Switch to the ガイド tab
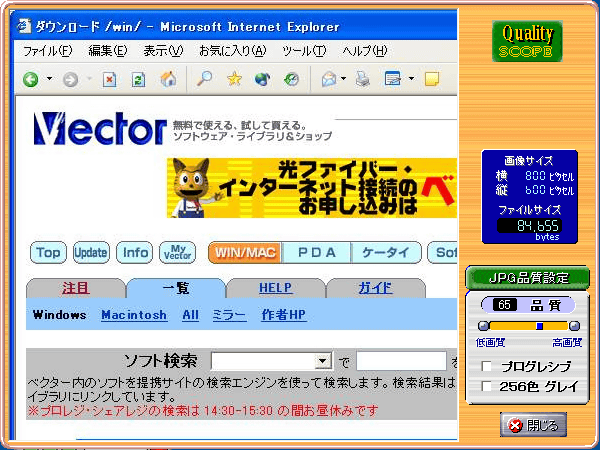The image size is (600, 450). (375, 288)
